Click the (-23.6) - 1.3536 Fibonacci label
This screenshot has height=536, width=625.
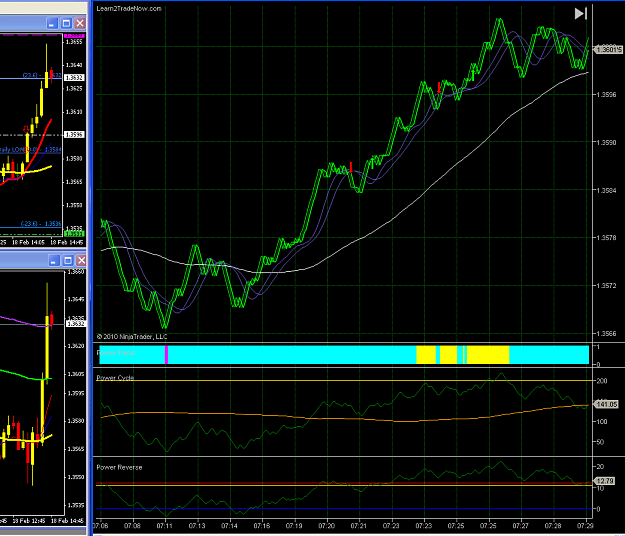tap(41, 224)
